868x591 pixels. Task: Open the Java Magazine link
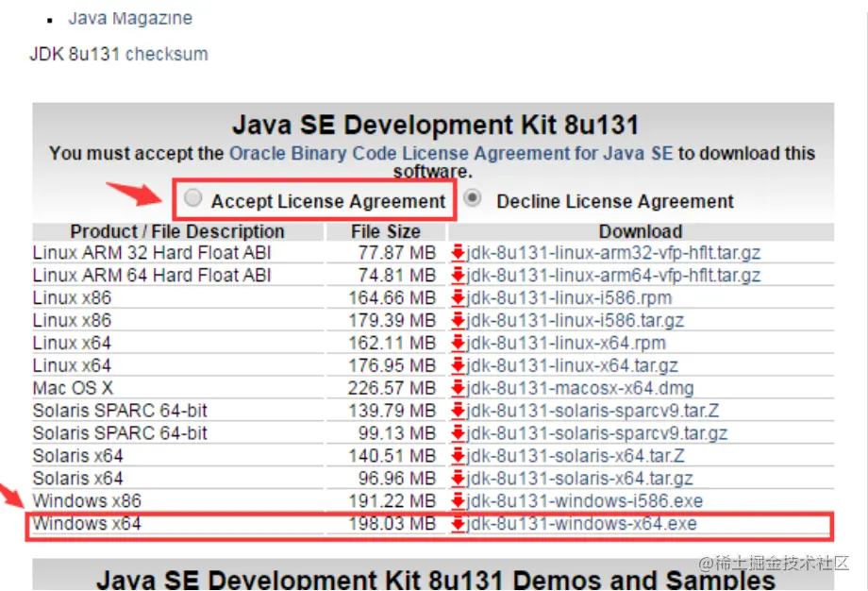pyautogui.click(x=130, y=18)
